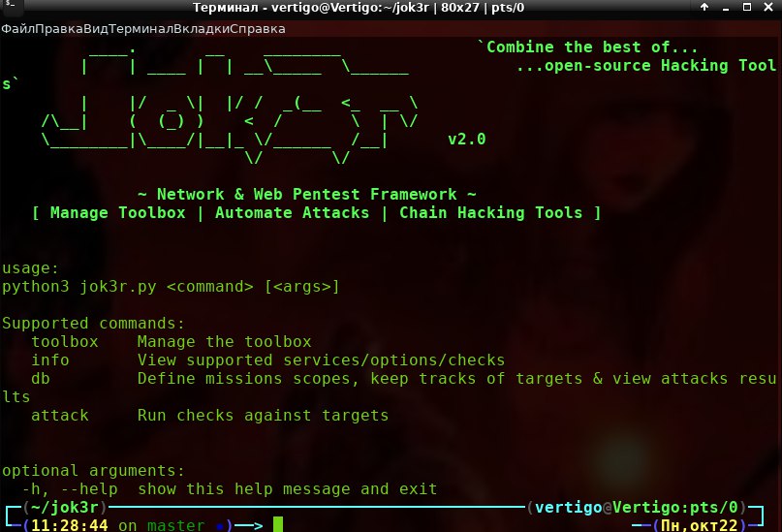Click the 'info' command name

[x=50, y=360]
